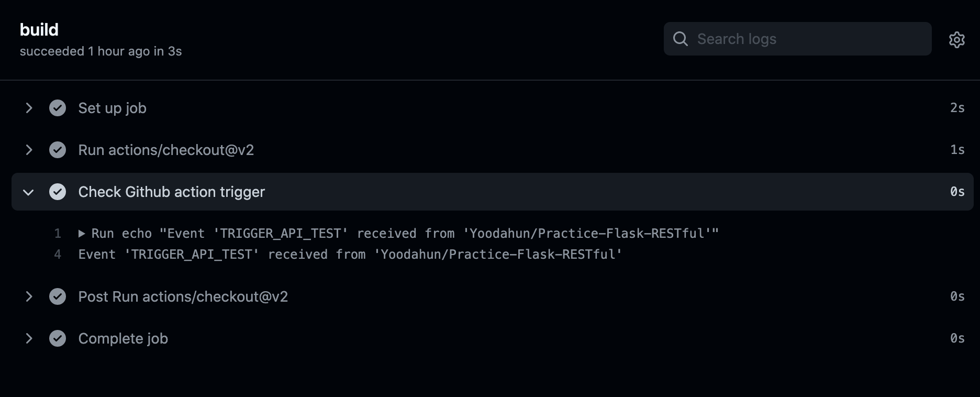Click the run arrow on log line 1
Viewport: 980px width, 397px height.
82,234
